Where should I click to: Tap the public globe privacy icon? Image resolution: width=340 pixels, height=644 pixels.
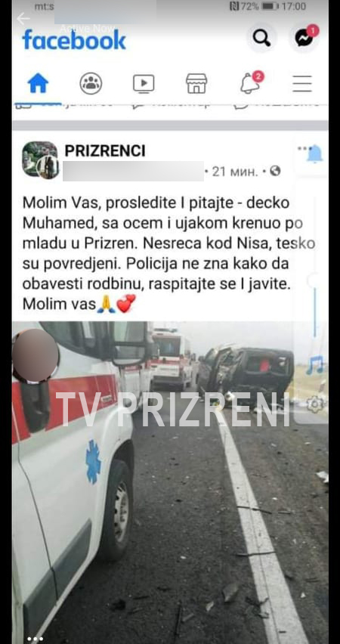(x=276, y=171)
